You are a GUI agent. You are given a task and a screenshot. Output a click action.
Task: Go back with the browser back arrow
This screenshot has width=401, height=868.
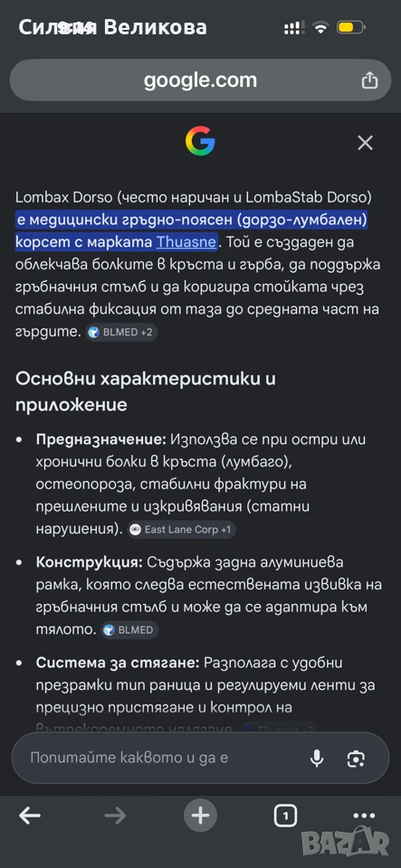pos(30,815)
